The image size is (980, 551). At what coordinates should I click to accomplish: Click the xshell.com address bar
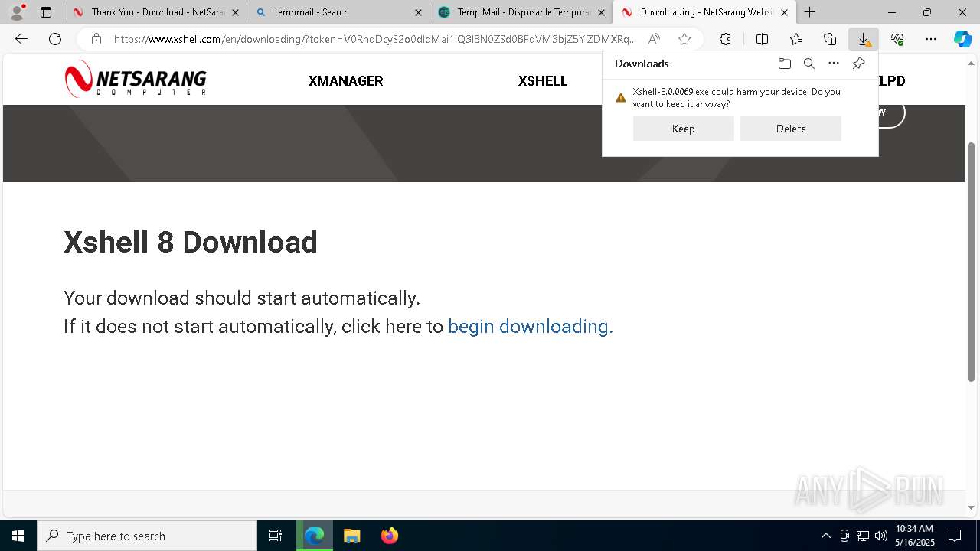point(375,39)
